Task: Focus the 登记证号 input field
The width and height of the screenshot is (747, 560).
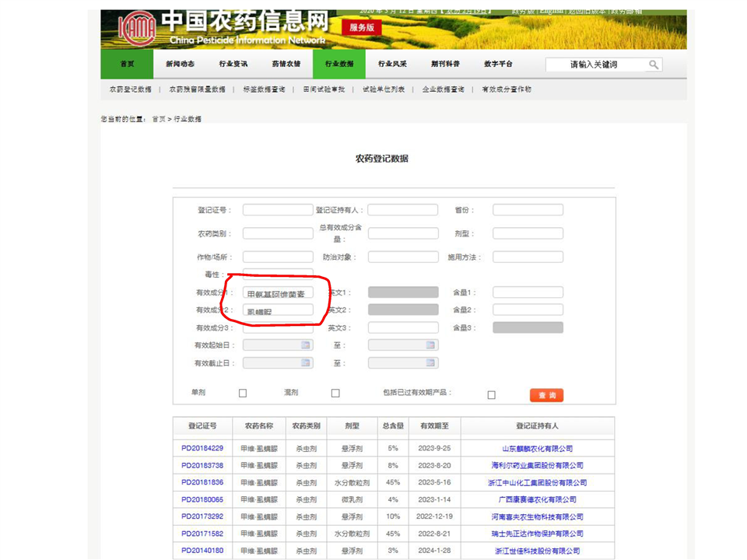Action: (x=278, y=210)
